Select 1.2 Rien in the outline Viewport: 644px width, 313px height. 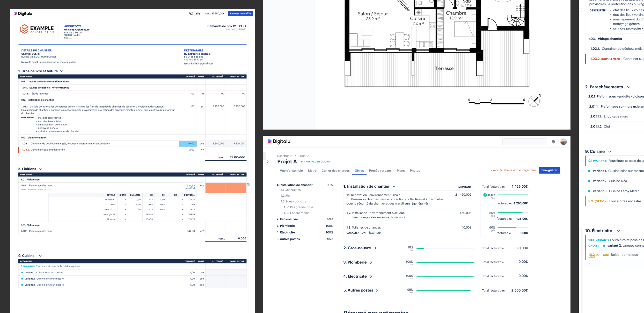(286, 196)
